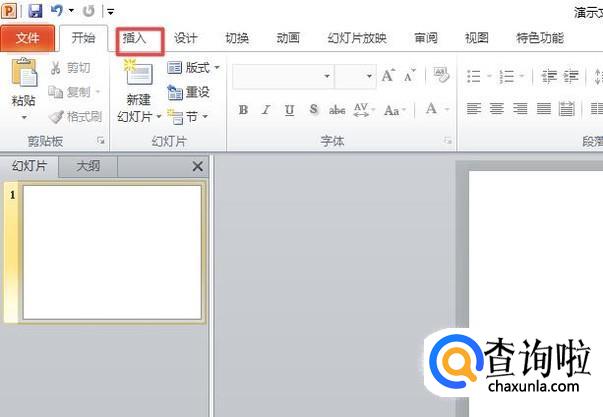
Task: Apply bullet list formatting
Action: tap(474, 76)
